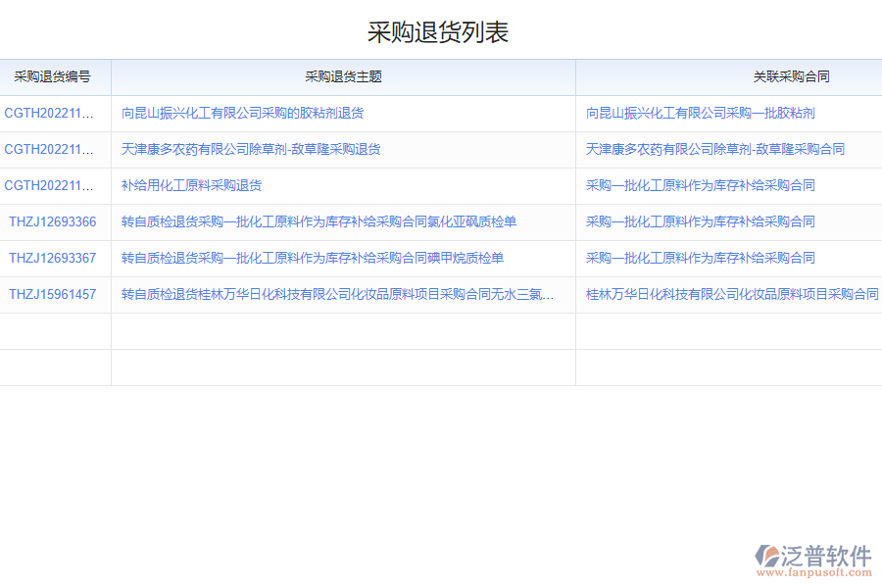
Task: Click the 采购退货编号 column header
Action: [55, 76]
